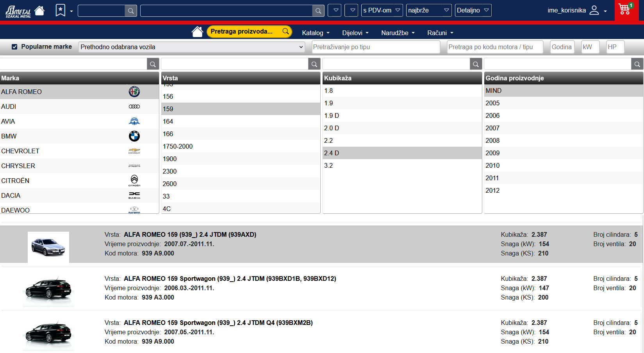
Task: Expand the Prethodno odabrana vozila dropdown
Action: point(191,47)
